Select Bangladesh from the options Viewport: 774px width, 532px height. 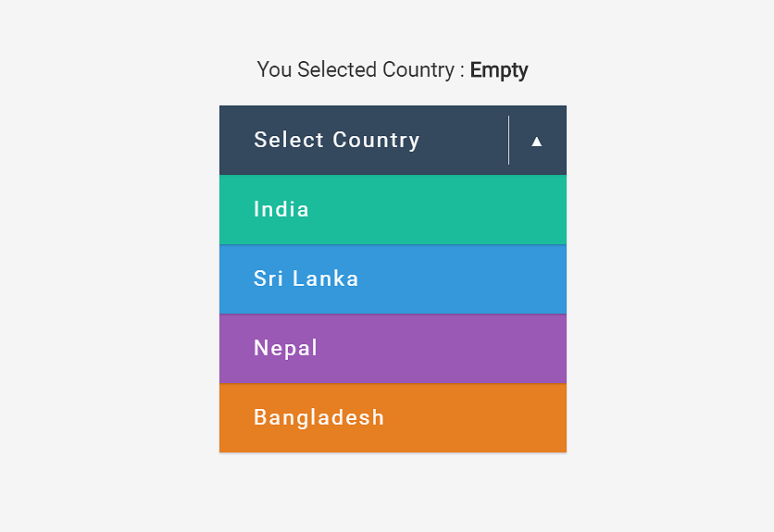pos(393,418)
